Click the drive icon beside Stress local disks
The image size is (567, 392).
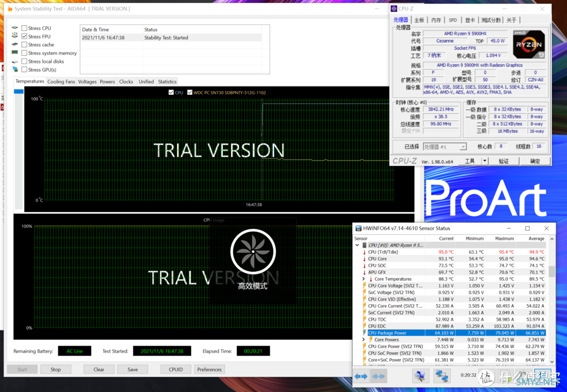(15, 61)
